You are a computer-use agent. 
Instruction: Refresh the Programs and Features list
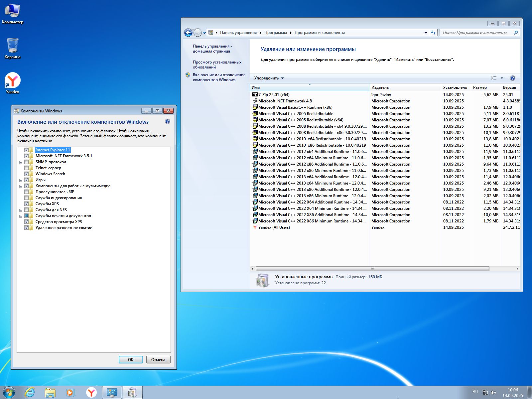pos(433,33)
